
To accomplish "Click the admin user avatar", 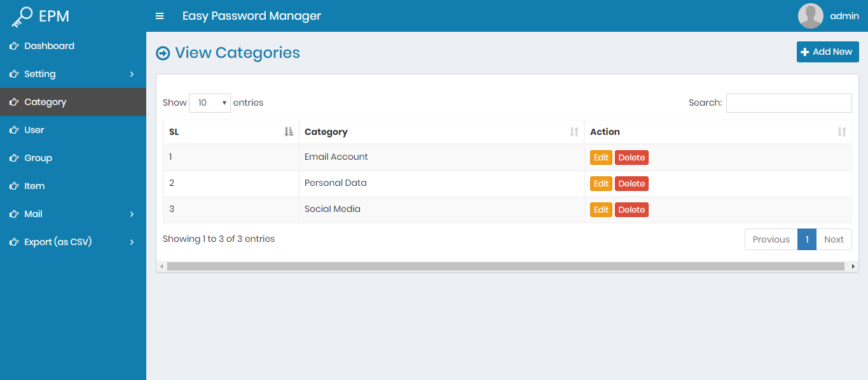I will 810,16.
